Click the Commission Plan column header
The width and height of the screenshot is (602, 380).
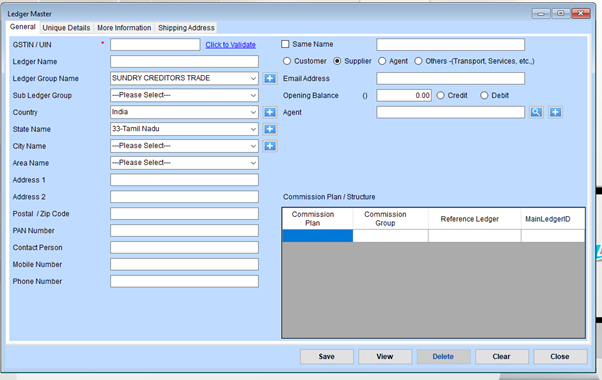point(318,219)
